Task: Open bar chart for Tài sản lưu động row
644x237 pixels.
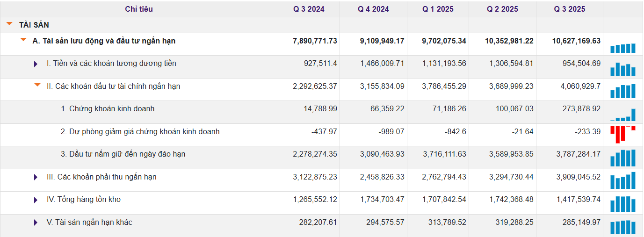Action: 622,48
